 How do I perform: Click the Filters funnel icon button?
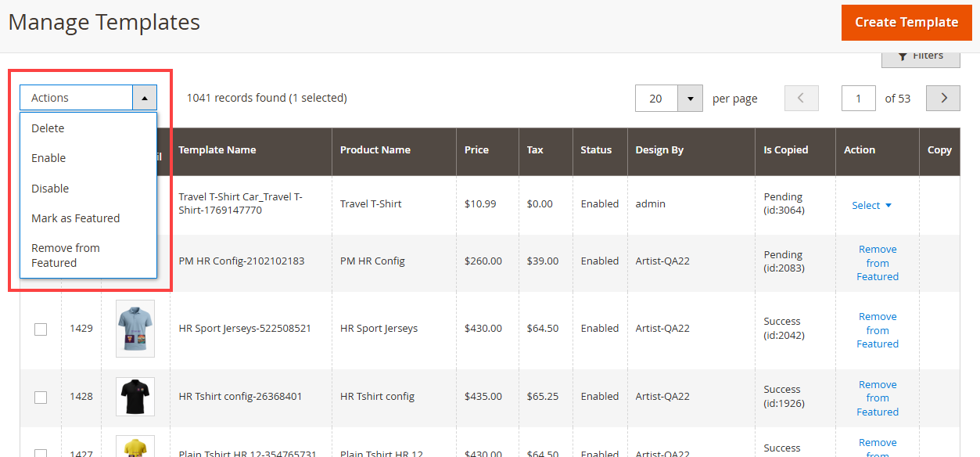click(x=920, y=57)
